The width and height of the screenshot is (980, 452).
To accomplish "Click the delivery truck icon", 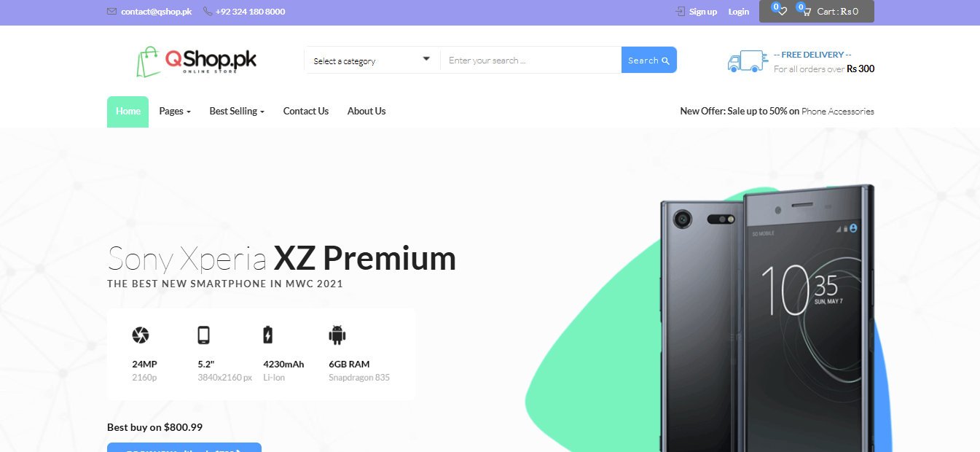I will point(748,61).
